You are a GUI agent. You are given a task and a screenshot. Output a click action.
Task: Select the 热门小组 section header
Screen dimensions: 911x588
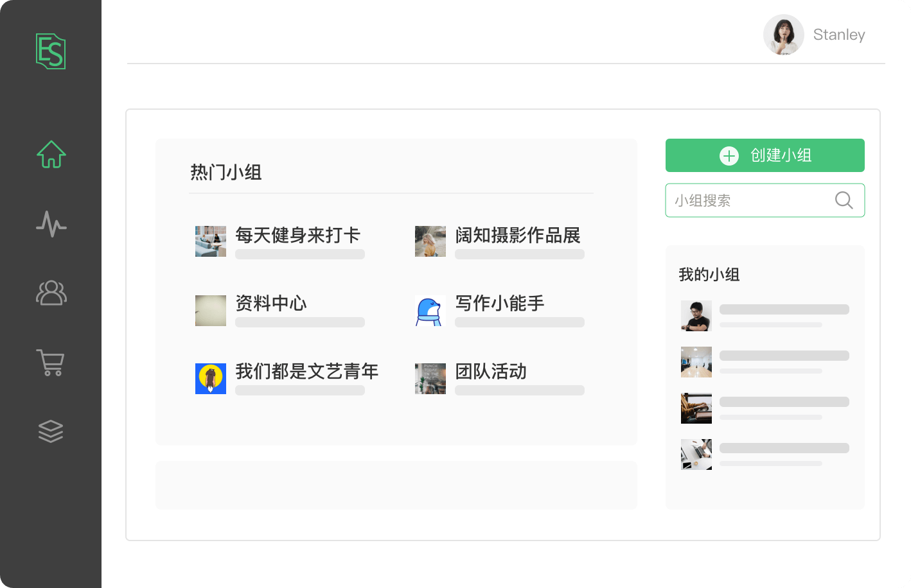click(x=226, y=173)
